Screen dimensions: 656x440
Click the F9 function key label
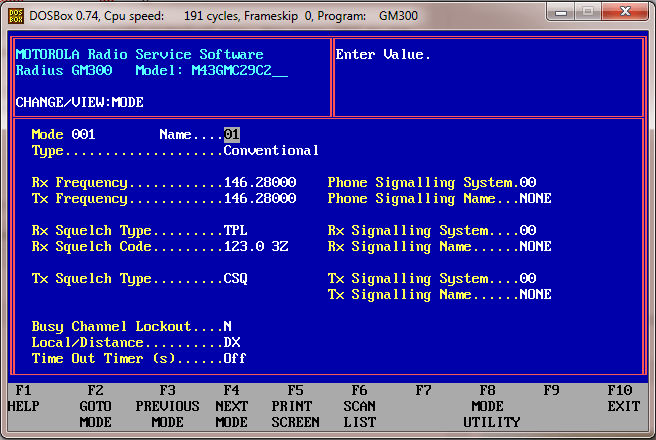pos(551,391)
